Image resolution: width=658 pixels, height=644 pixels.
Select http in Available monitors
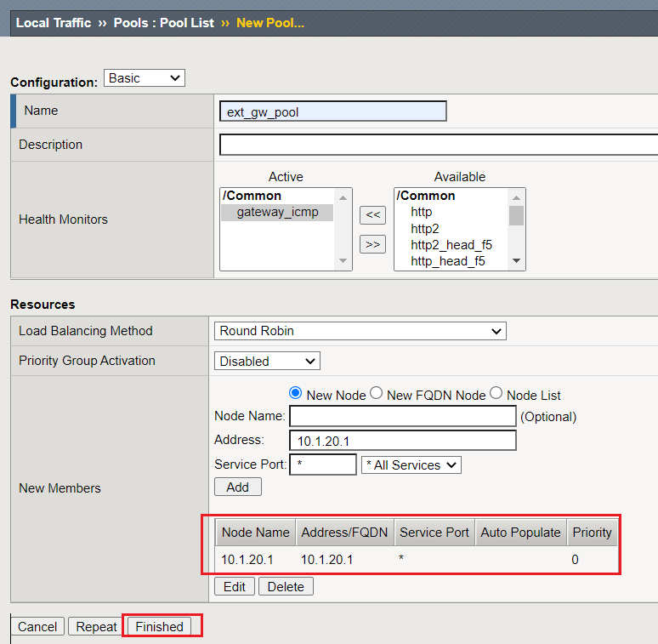[422, 212]
